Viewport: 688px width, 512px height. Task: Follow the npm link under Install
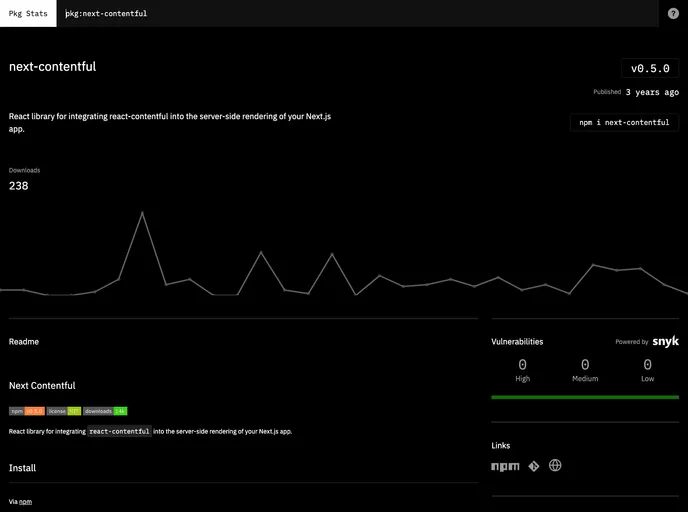[x=25, y=501]
